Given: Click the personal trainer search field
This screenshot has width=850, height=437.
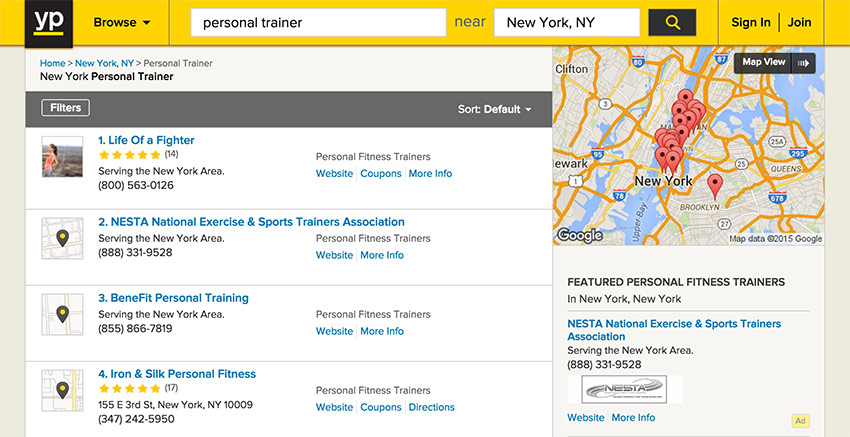Looking at the screenshot, I should (318, 23).
